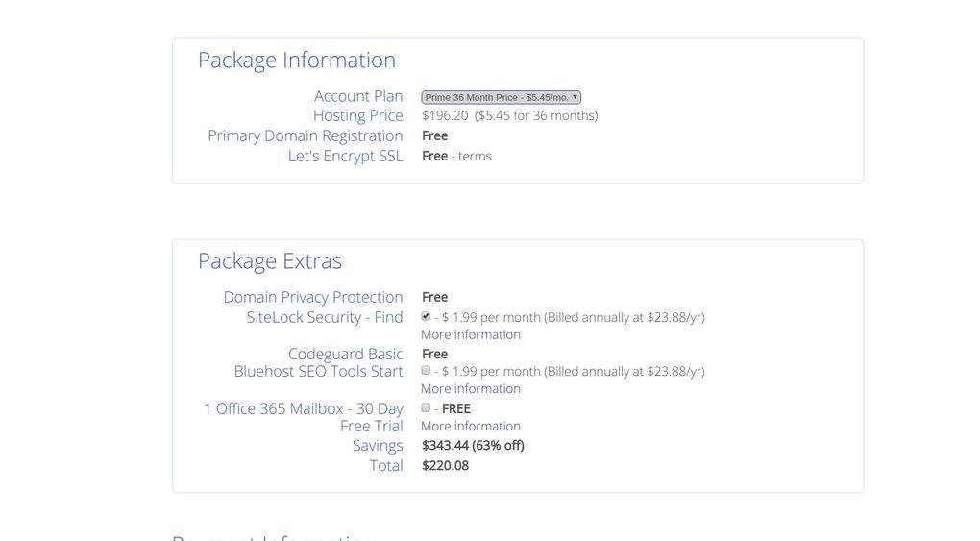
Task: Uncheck the SiteLock Security checkbox
Action: pyautogui.click(x=426, y=316)
